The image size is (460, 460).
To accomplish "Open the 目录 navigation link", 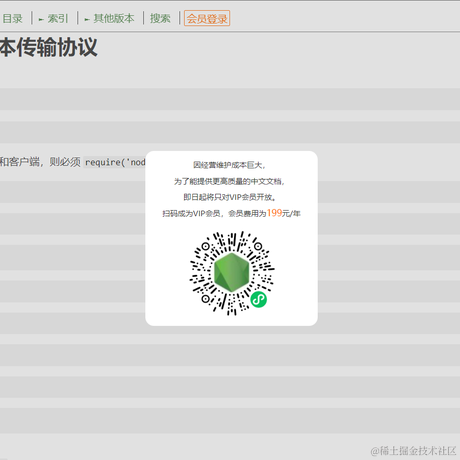I will [x=12, y=18].
